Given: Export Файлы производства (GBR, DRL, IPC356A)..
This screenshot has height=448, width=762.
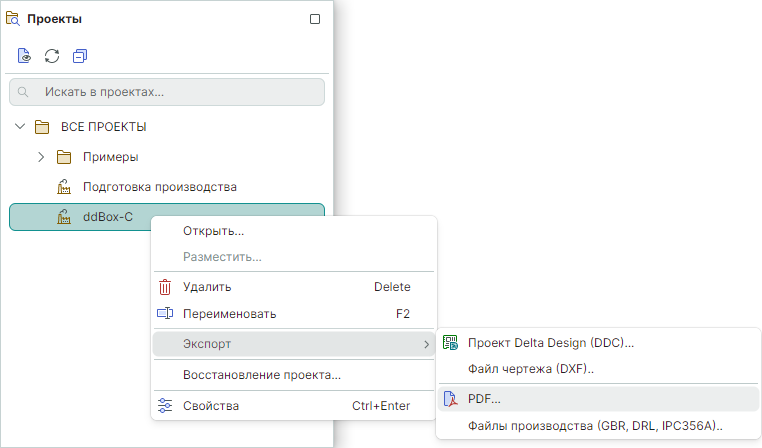Looking at the screenshot, I should click(598, 426).
